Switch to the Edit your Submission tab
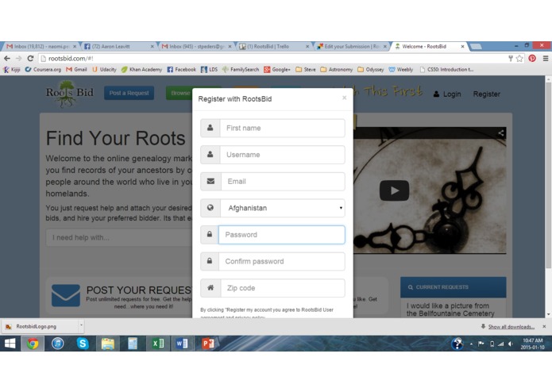The image size is (552, 392). 351,46
